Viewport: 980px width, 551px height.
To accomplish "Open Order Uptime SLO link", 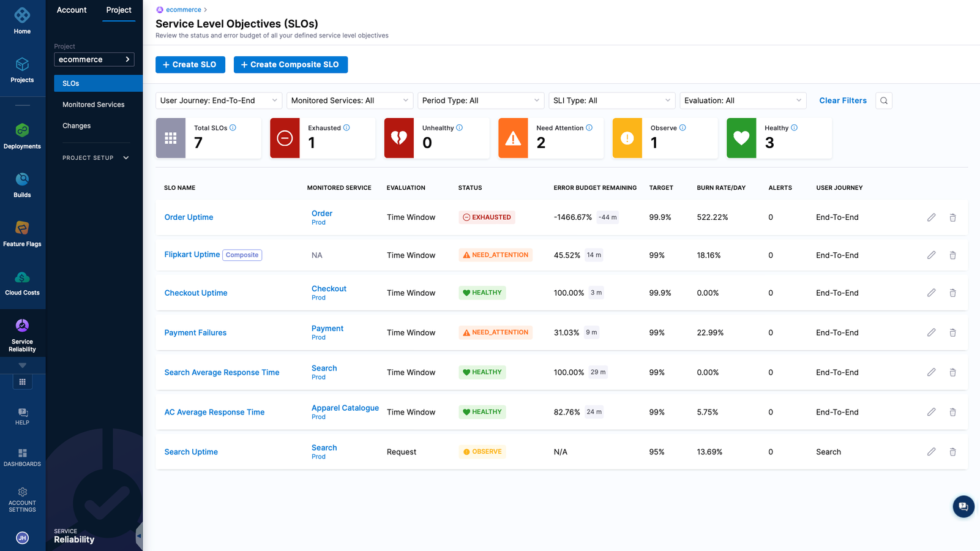I will tap(189, 217).
